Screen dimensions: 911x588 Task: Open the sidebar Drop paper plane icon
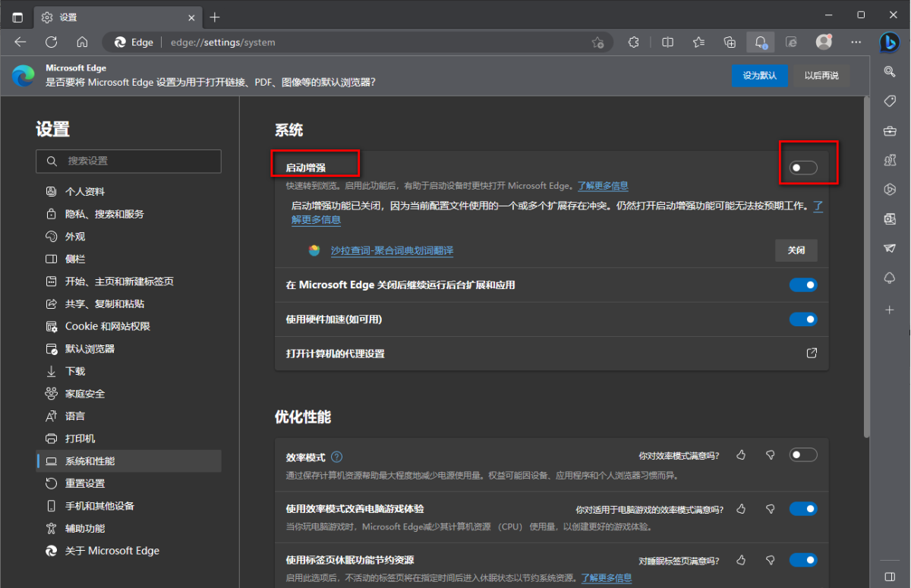pos(890,249)
